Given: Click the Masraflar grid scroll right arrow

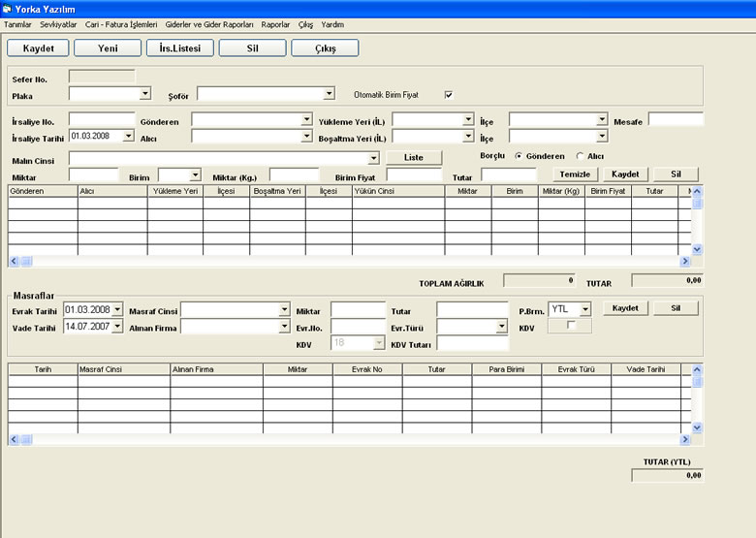Looking at the screenshot, I should (x=685, y=440).
